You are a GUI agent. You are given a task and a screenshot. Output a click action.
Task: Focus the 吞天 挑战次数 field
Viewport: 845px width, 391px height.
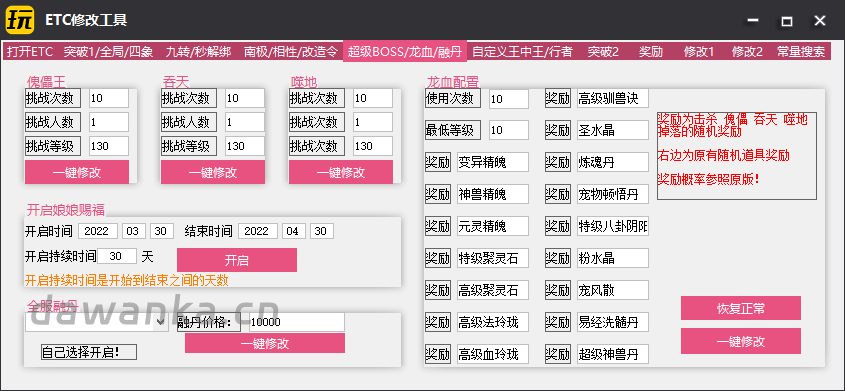tap(245, 99)
